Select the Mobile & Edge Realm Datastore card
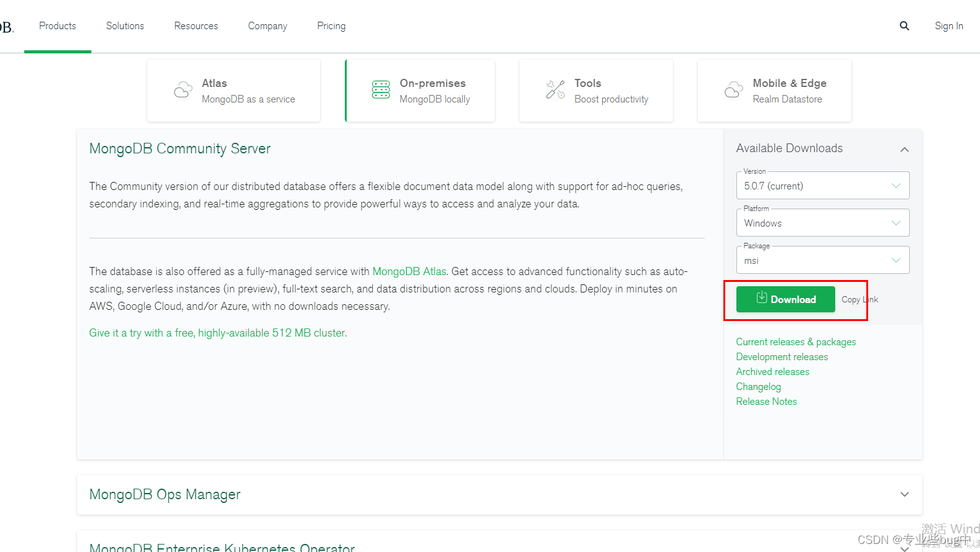The image size is (980, 552). [774, 91]
